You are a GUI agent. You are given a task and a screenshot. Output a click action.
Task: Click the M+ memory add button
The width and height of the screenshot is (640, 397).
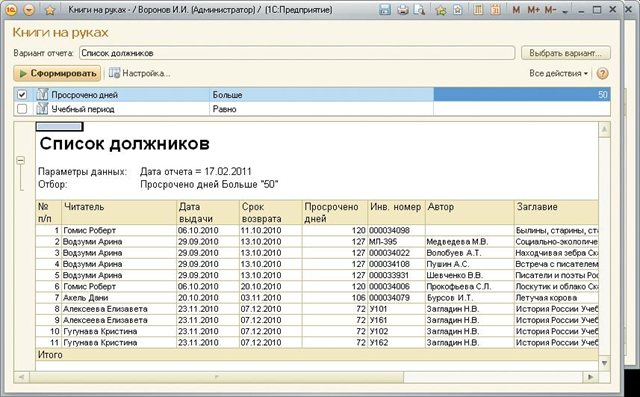click(x=533, y=10)
